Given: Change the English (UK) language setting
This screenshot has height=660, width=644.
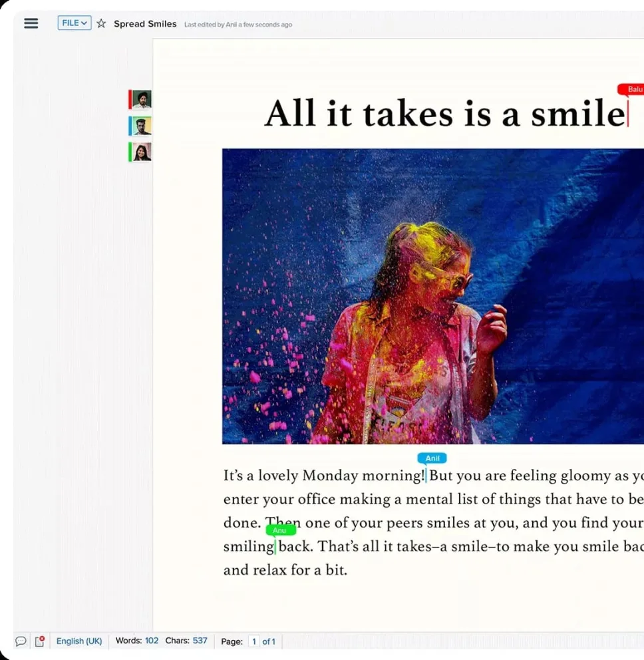Looking at the screenshot, I should tap(79, 641).
